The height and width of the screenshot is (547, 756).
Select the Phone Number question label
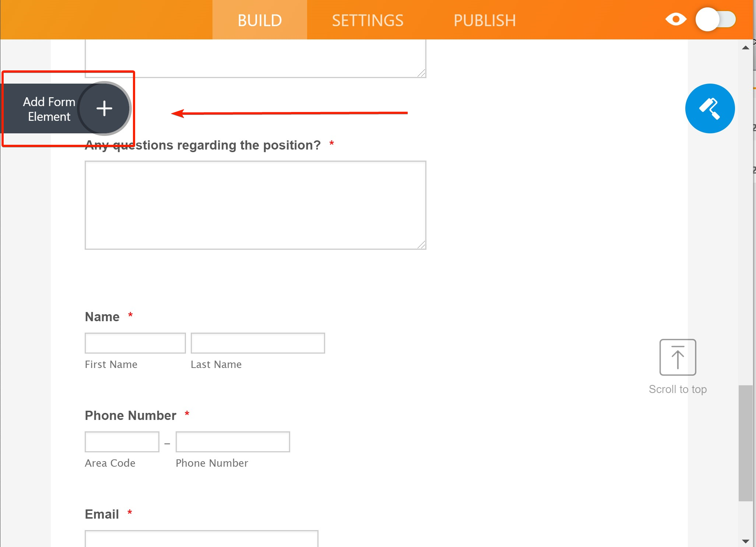coord(130,415)
